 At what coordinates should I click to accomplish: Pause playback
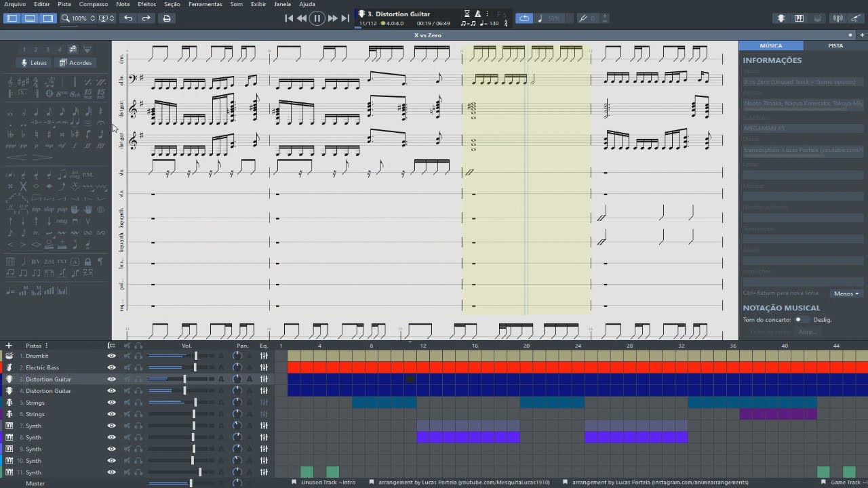[x=317, y=18]
